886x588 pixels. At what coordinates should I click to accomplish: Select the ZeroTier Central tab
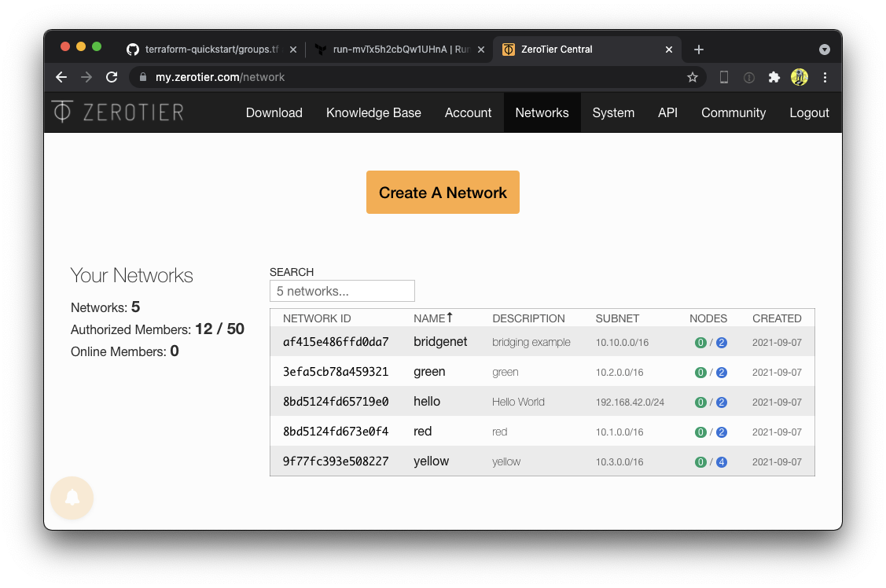click(x=588, y=50)
